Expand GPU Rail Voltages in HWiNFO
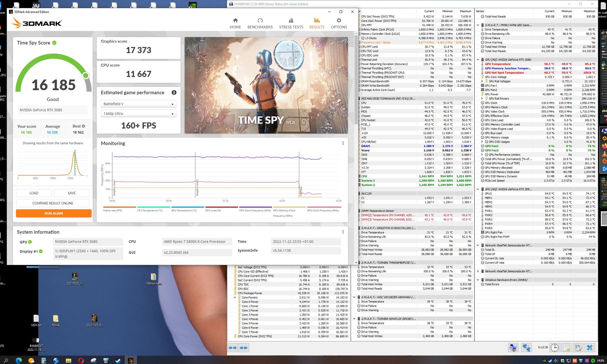 click(x=482, y=81)
